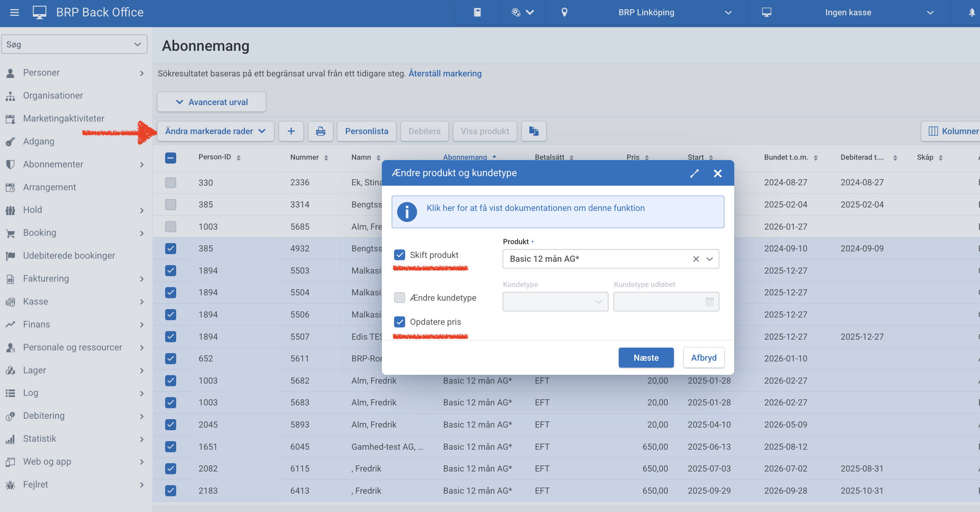
Task: Expand the dialog with the resize icon
Action: [694, 173]
